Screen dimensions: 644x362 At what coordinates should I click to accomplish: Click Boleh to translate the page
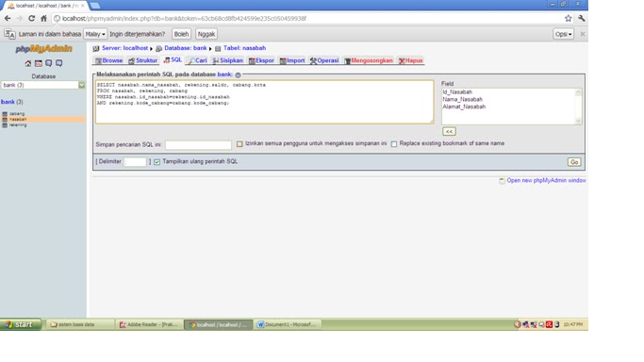[181, 34]
